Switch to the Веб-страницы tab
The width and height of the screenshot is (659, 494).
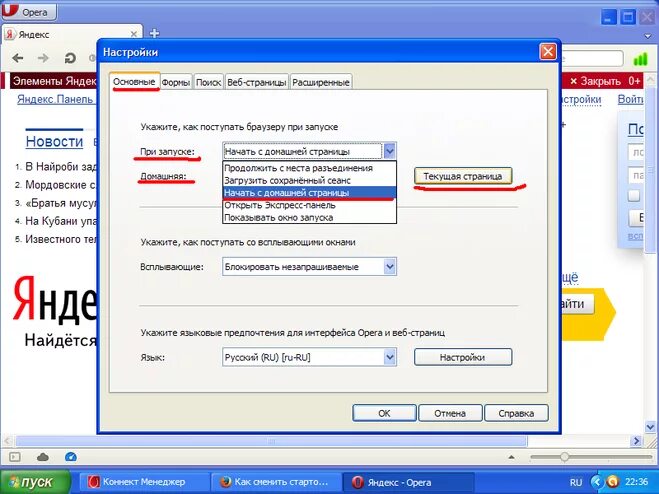coord(256,82)
